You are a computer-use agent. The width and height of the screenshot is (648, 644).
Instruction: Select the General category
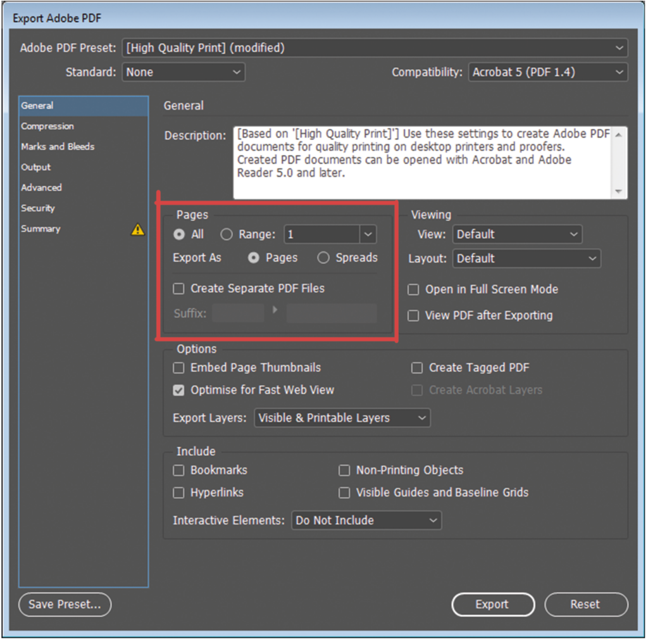[84, 106]
